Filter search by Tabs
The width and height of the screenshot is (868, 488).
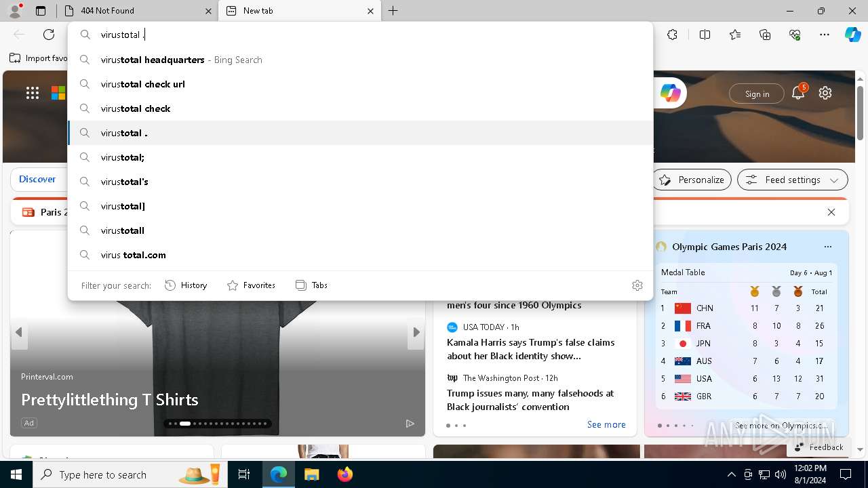[311, 285]
